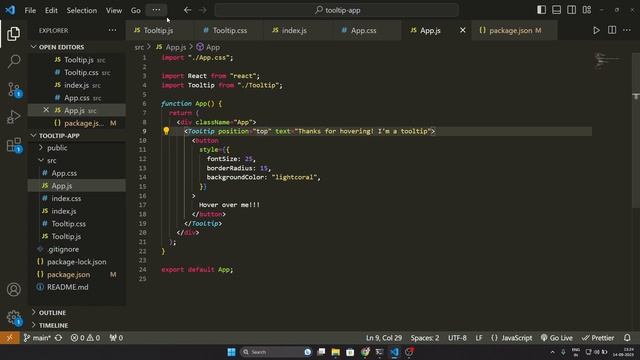The image size is (640, 360).
Task: Open editor More Actions ellipsis
Action: tap(627, 30)
